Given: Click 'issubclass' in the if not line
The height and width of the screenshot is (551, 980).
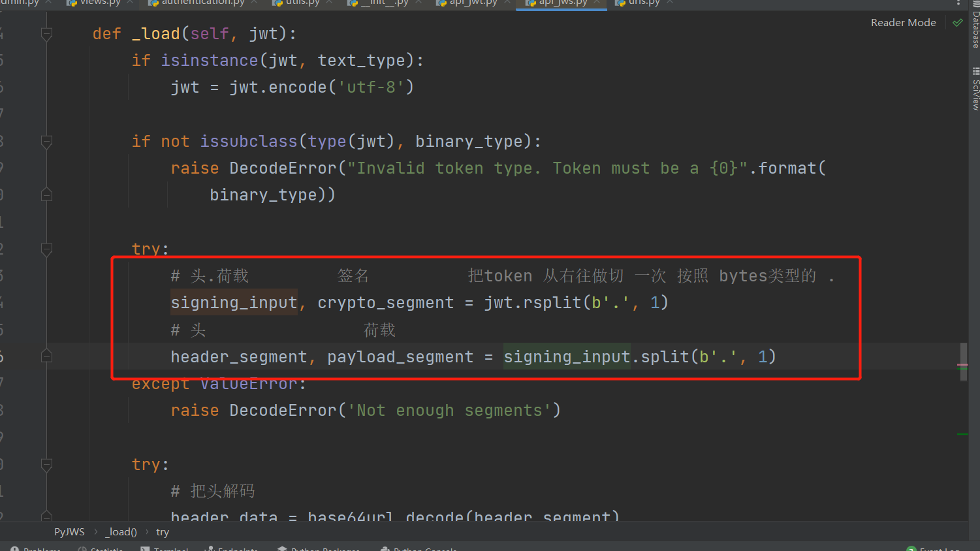Looking at the screenshot, I should pos(249,142).
